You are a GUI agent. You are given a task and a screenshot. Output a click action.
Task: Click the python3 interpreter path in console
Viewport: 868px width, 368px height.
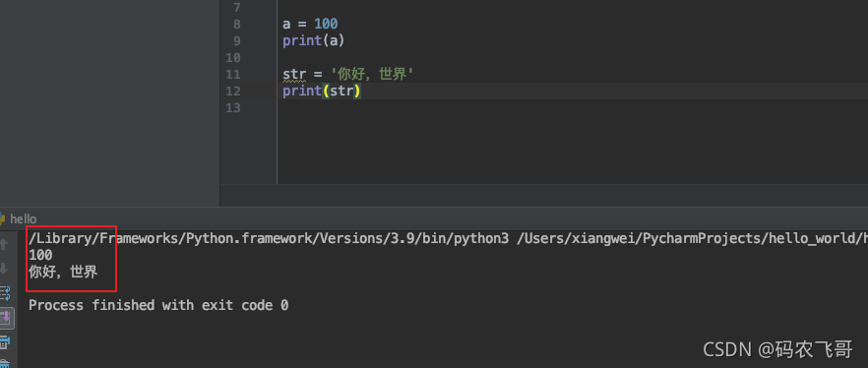(x=269, y=238)
